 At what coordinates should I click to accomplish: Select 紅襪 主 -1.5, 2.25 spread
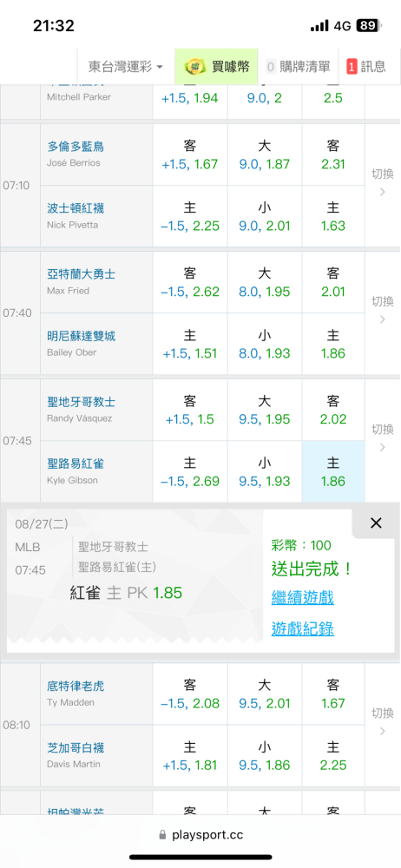click(x=190, y=216)
